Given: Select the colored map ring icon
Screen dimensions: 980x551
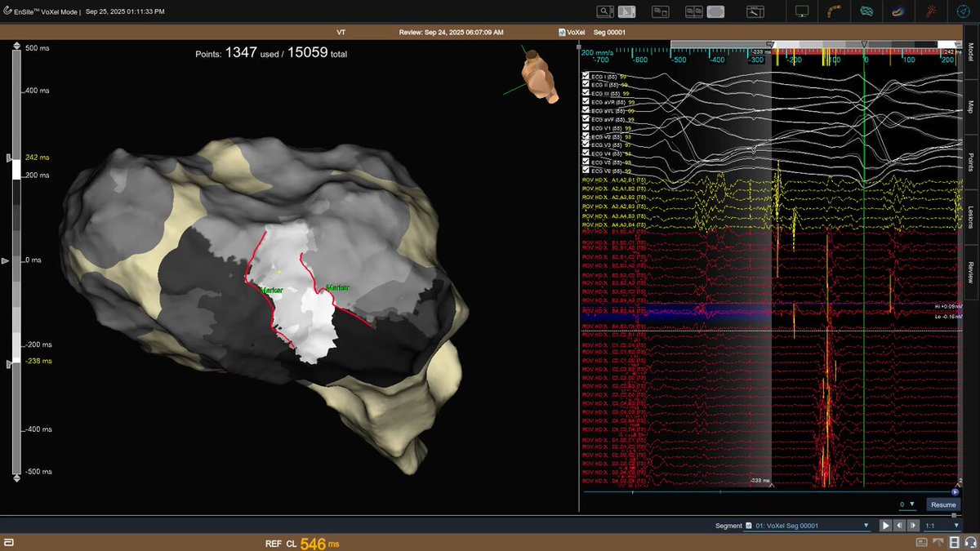Looking at the screenshot, I should point(898,11).
